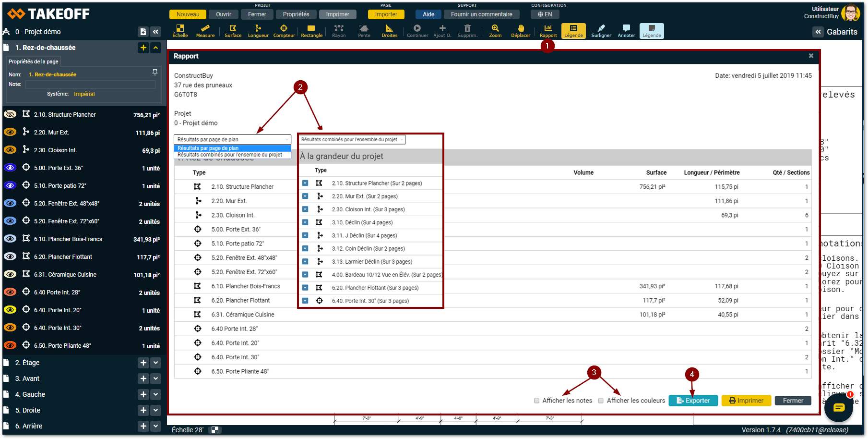Open the Propriétés menu item
This screenshot has width=868, height=439.
pos(296,14)
